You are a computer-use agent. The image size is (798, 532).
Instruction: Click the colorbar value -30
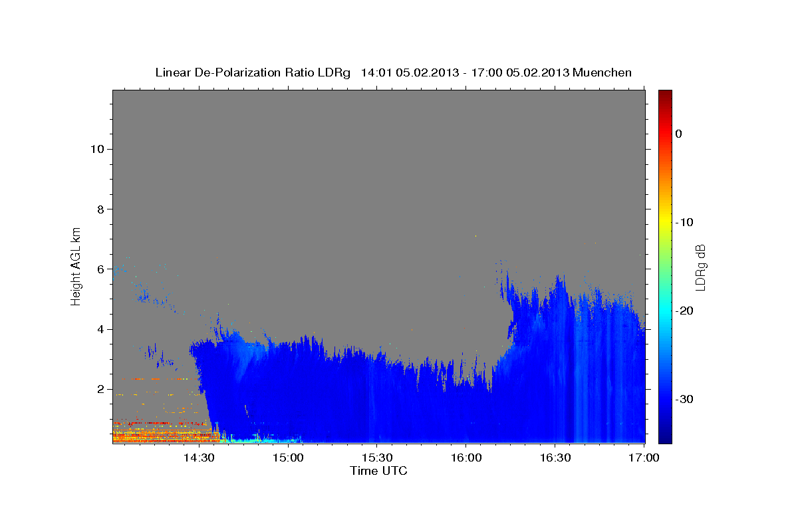click(684, 399)
